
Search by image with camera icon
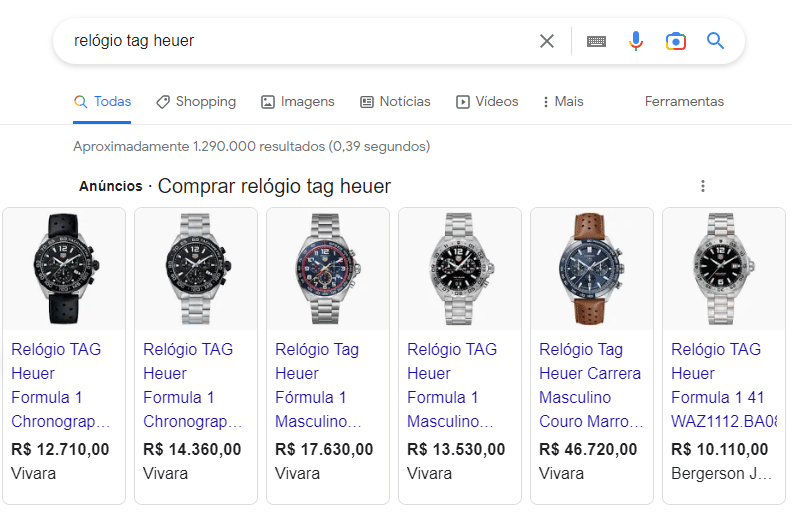(676, 41)
